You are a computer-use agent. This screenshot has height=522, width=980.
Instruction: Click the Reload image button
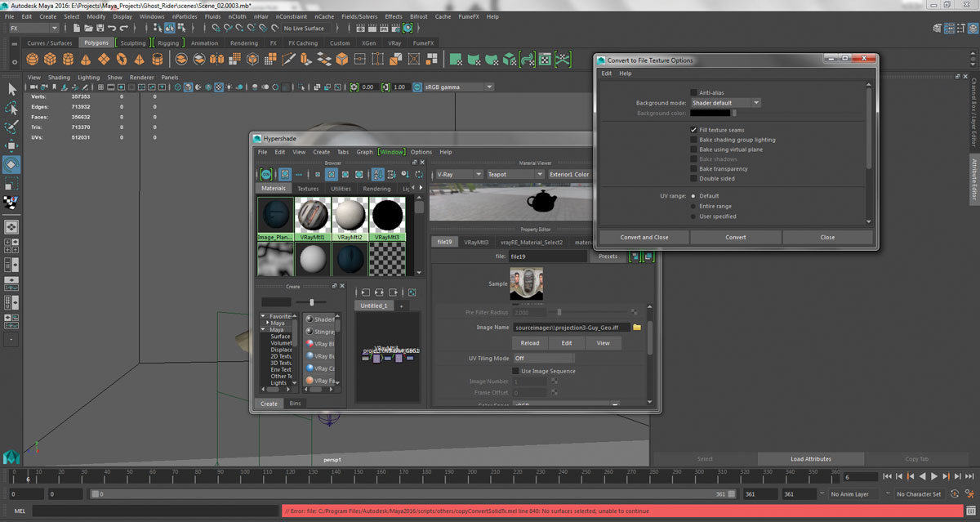click(529, 343)
